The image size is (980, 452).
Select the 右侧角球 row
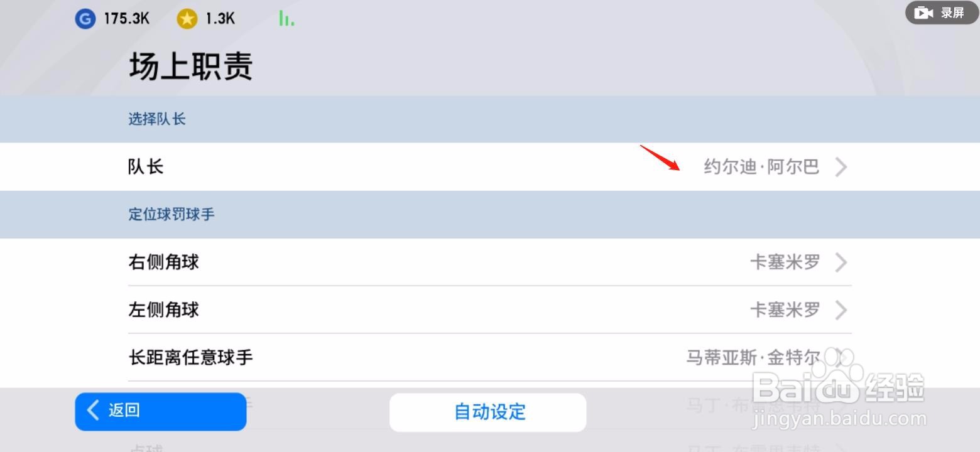(490, 262)
